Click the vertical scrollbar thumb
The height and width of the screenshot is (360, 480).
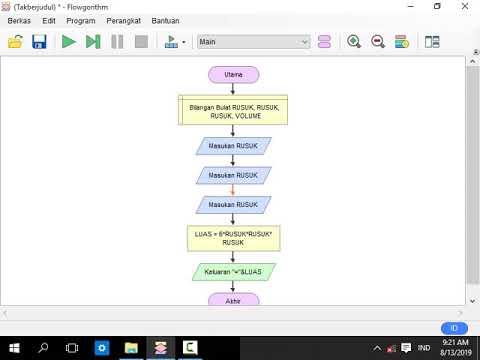click(473, 175)
